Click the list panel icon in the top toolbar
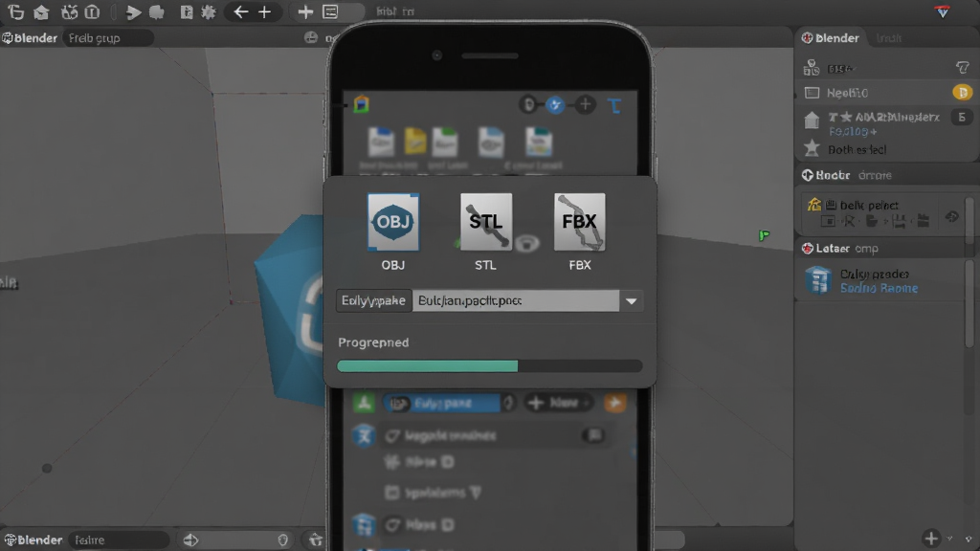The image size is (980, 551). coord(330,11)
